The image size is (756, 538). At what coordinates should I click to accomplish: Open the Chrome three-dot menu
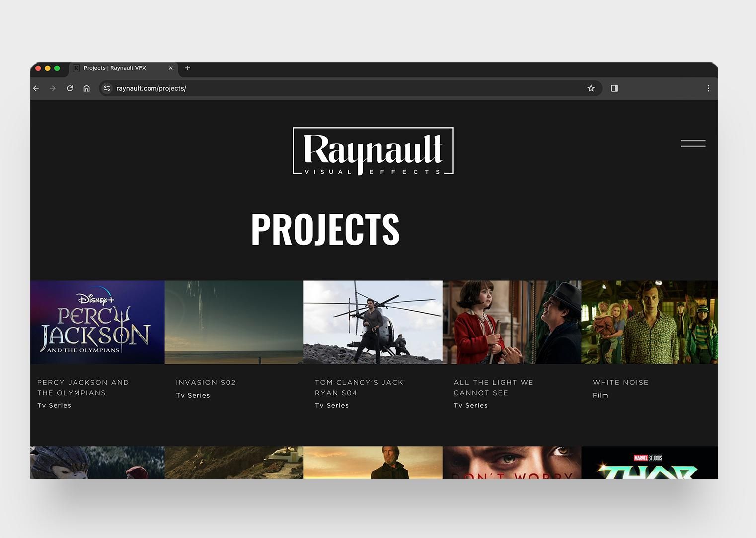click(708, 88)
